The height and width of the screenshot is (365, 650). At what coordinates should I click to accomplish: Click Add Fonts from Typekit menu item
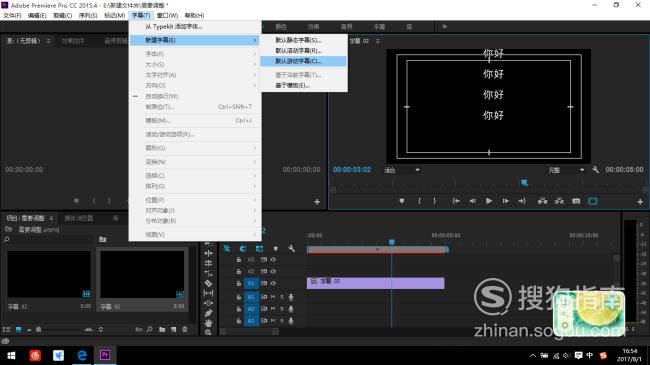195,27
